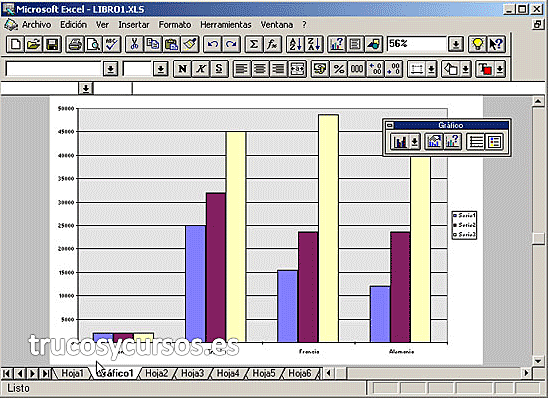Expand the font size dropdown

click(161, 69)
